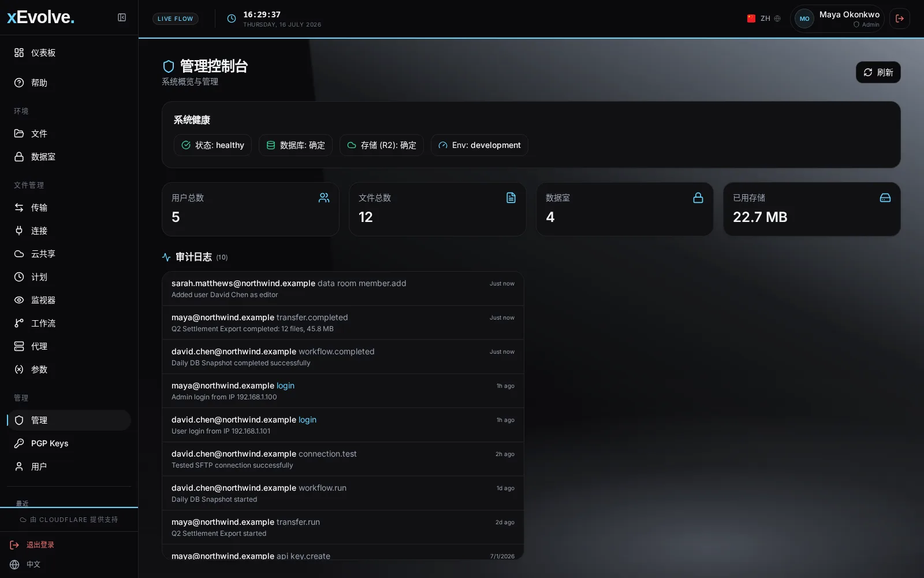The image size is (924, 578).
Task: Click the top-right logout arrow icon
Action: pyautogui.click(x=900, y=18)
